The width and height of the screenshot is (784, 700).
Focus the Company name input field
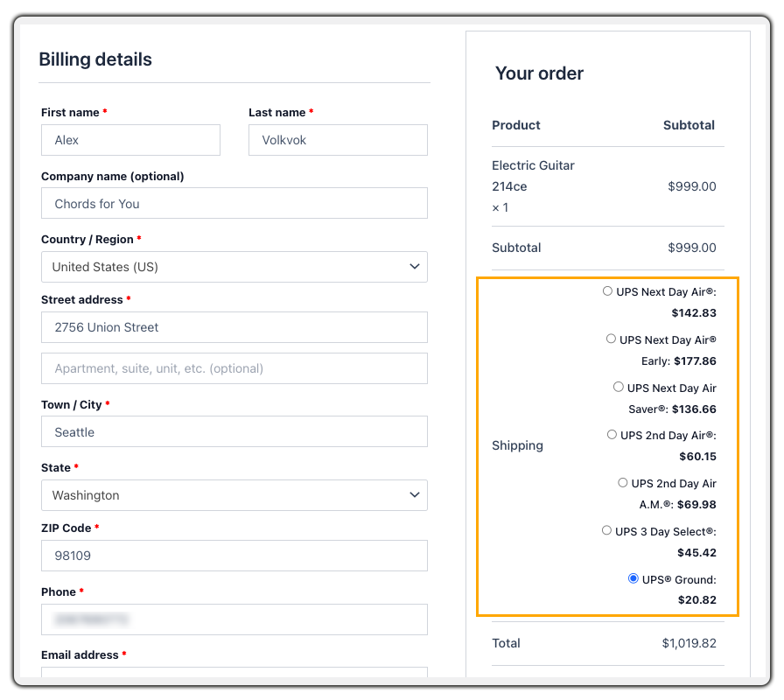pyautogui.click(x=234, y=204)
